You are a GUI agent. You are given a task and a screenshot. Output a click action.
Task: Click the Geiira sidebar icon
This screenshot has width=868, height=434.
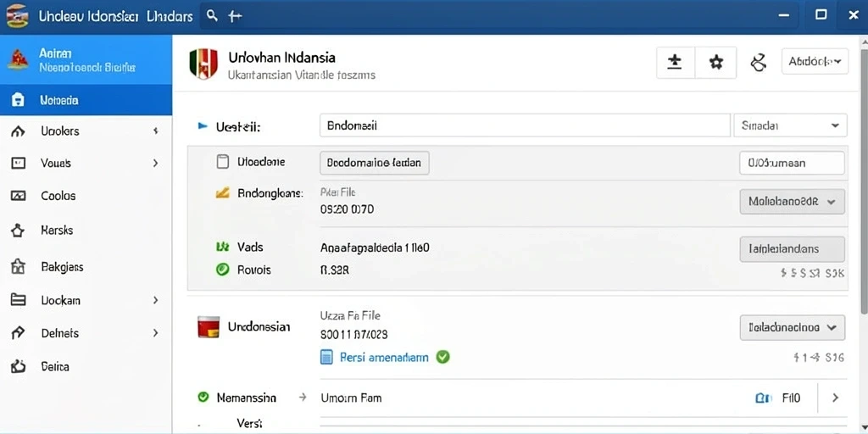point(19,366)
